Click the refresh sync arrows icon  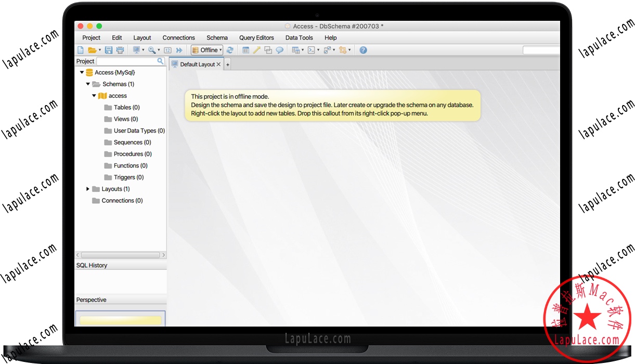(x=230, y=50)
